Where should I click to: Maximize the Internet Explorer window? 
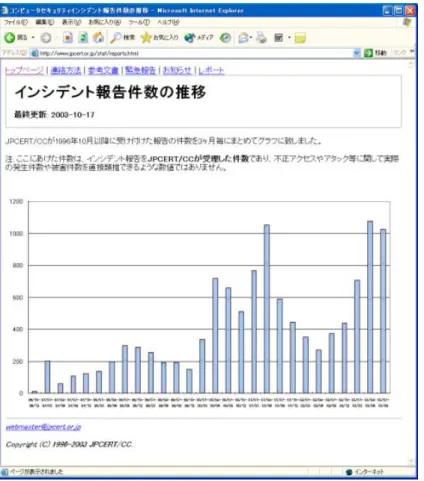coord(399,11)
